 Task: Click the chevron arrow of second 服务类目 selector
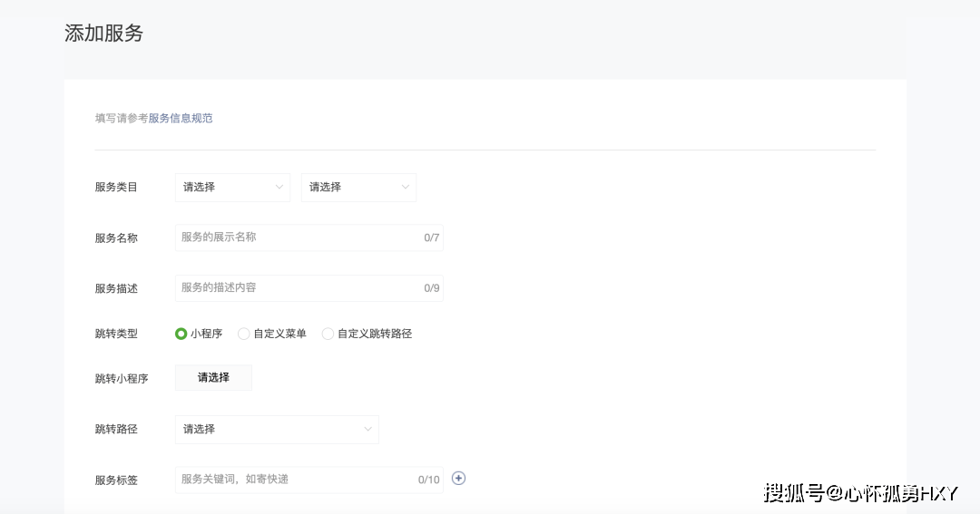[x=406, y=188]
